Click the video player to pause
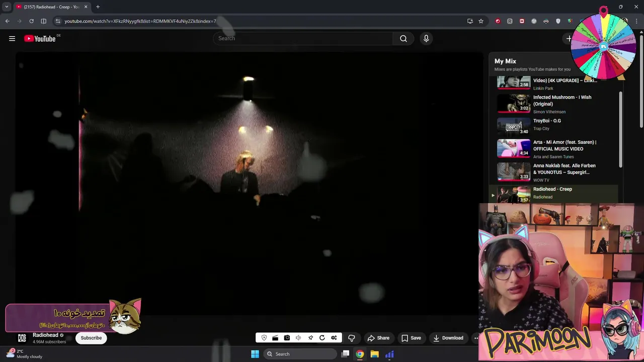 point(249,184)
